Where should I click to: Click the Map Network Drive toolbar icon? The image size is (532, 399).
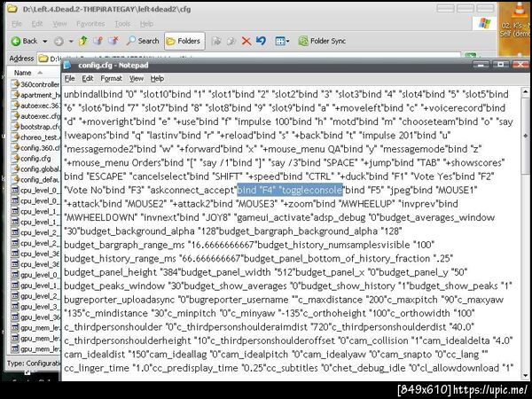pos(98,41)
